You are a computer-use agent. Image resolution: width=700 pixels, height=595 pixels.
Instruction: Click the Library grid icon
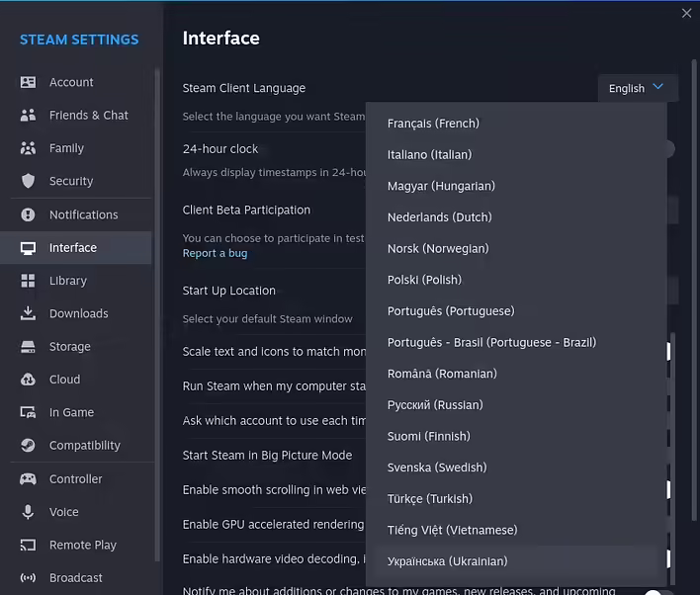pos(28,281)
